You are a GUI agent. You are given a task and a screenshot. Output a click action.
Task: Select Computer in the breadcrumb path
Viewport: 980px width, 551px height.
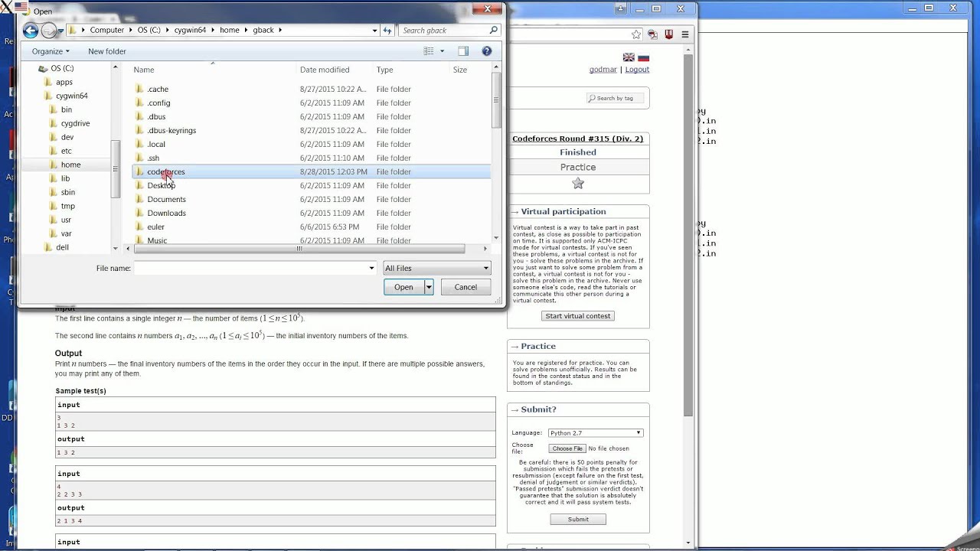point(106,31)
